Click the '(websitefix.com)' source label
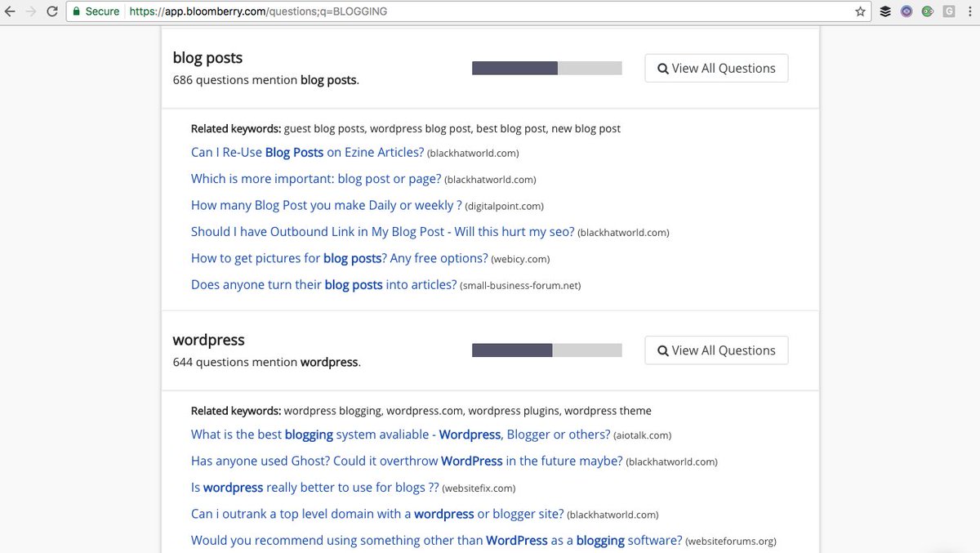 (x=479, y=488)
